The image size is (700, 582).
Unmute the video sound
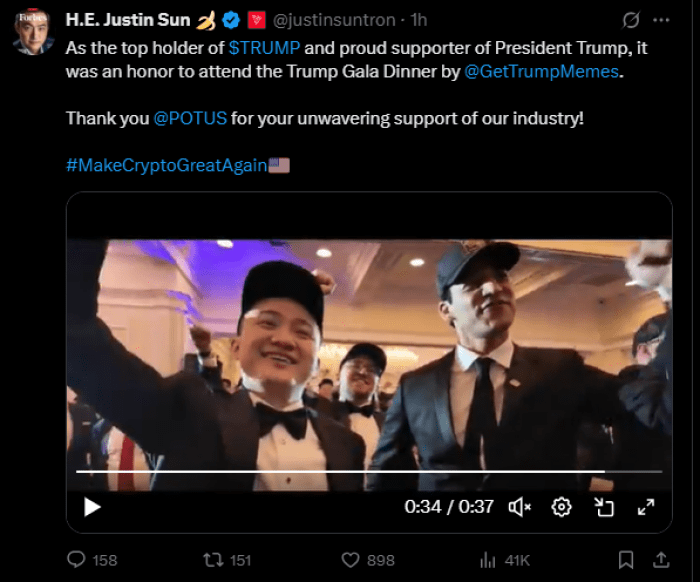point(520,507)
